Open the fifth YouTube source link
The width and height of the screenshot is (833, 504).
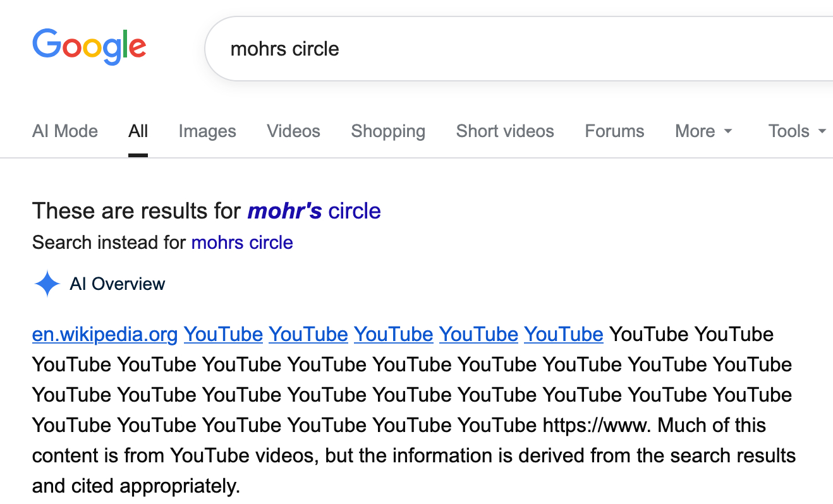click(x=564, y=334)
